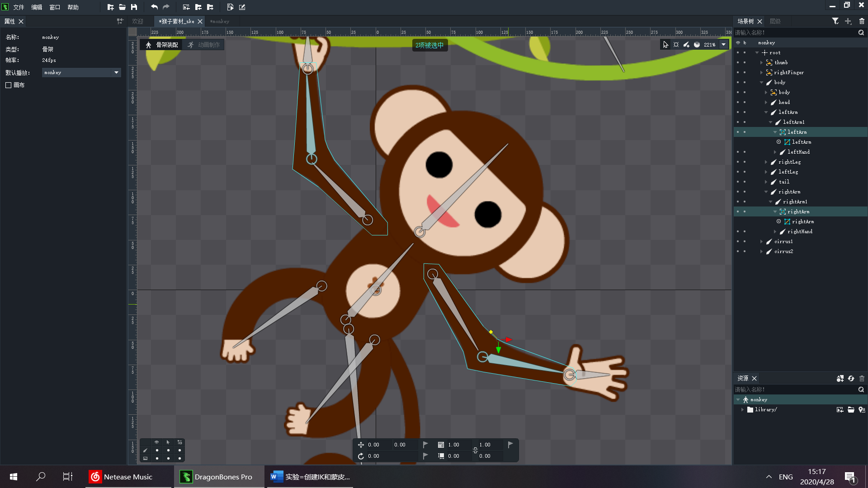Click the scene tree filter icon
This screenshot has height=488, width=868.
(835, 21)
